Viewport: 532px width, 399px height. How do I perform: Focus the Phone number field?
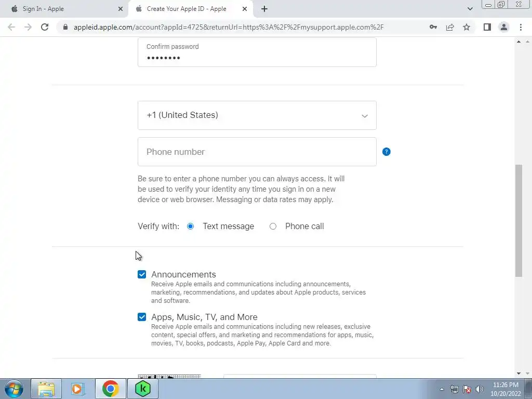257,152
